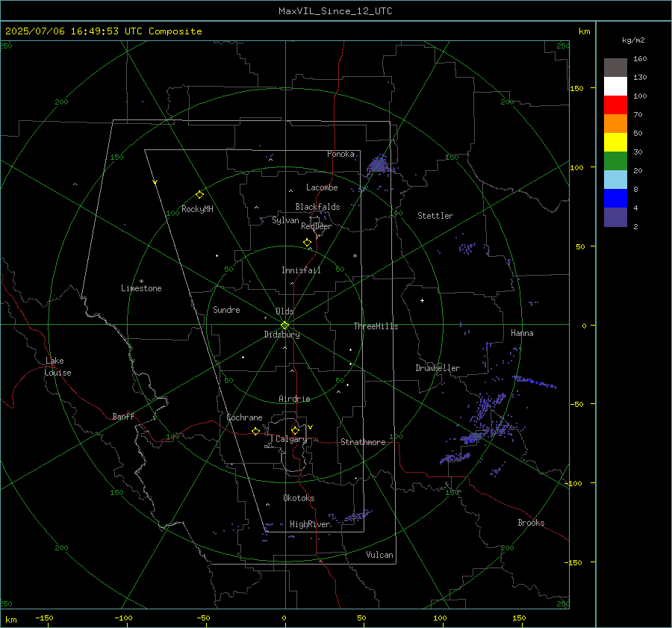Click the yellow diamond marker south of RedDeer
Screen dimensions: 672x628
(x=307, y=243)
